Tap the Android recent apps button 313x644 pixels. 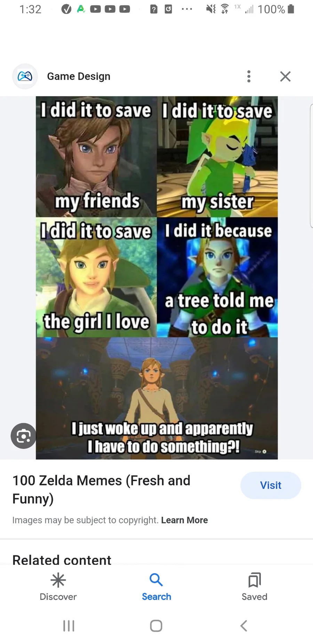69,626
